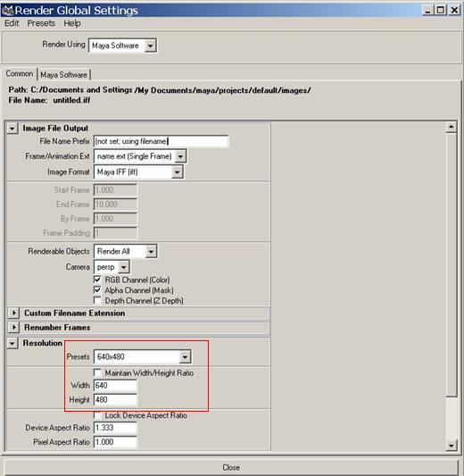
Task: Switch to the Common tab
Action: coord(20,74)
